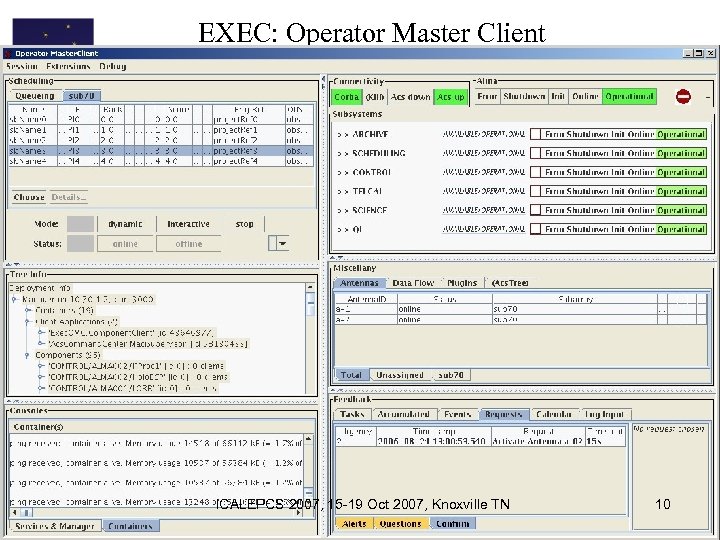The height and width of the screenshot is (540, 720).
Task: Open the Events feedback tab
Action: pyautogui.click(x=457, y=414)
